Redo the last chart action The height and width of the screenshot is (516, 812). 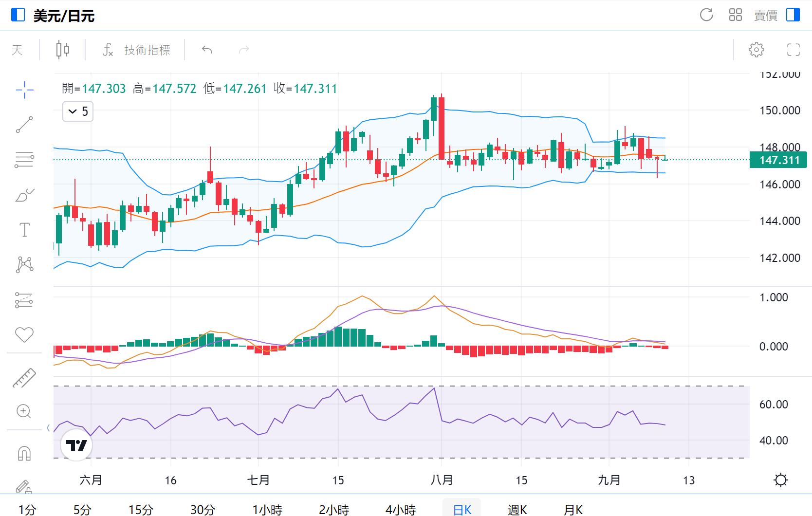pos(244,50)
